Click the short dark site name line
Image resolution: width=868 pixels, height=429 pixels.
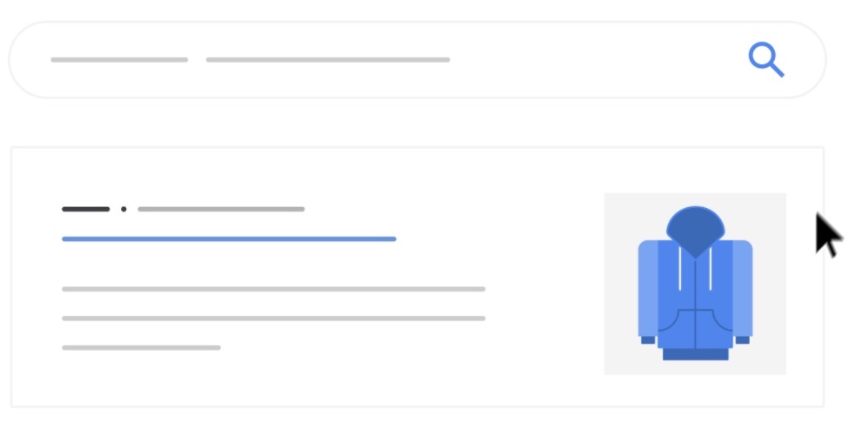85,209
